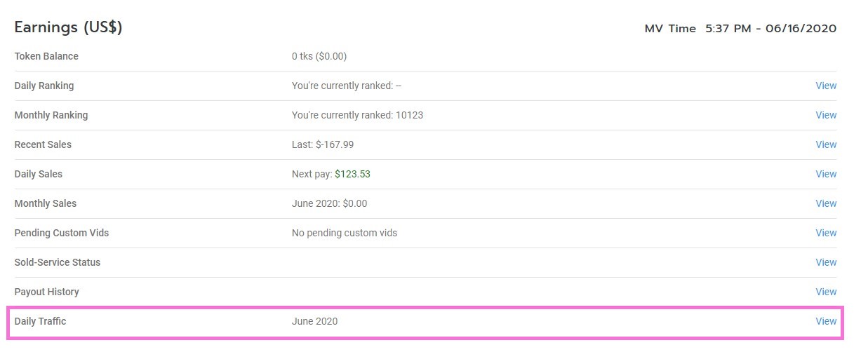The width and height of the screenshot is (868, 352).
Task: Click View in the Daily Sales row
Action: click(x=826, y=174)
